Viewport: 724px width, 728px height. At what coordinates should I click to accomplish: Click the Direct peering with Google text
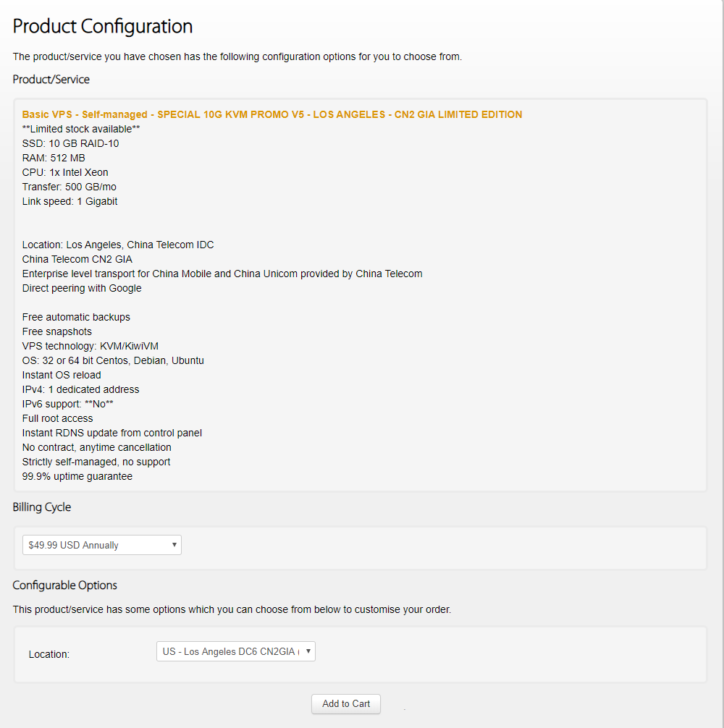point(82,288)
